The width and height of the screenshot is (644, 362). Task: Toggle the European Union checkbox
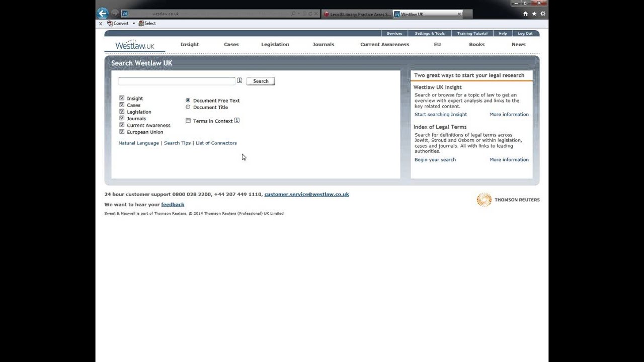pos(122,132)
